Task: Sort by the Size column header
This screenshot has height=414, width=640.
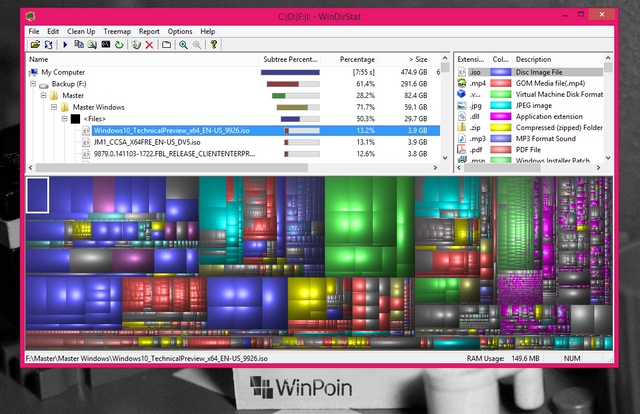Action: point(404,60)
